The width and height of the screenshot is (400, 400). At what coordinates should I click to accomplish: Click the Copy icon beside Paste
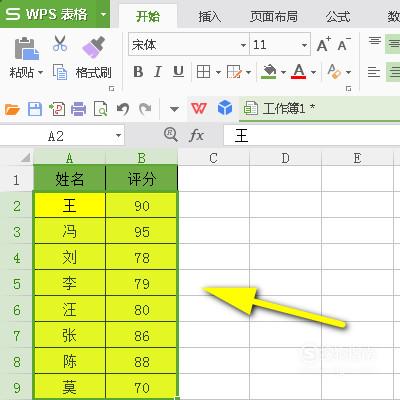[60, 72]
